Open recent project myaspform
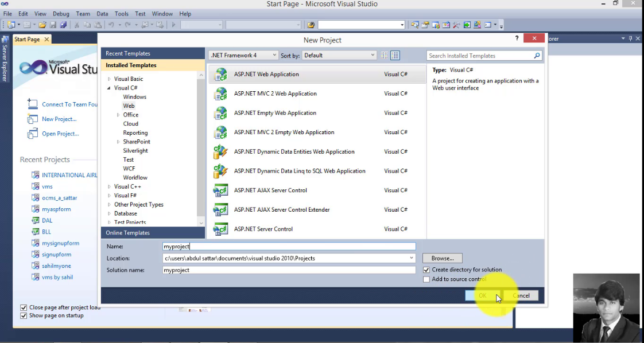644x343 pixels. (x=56, y=209)
